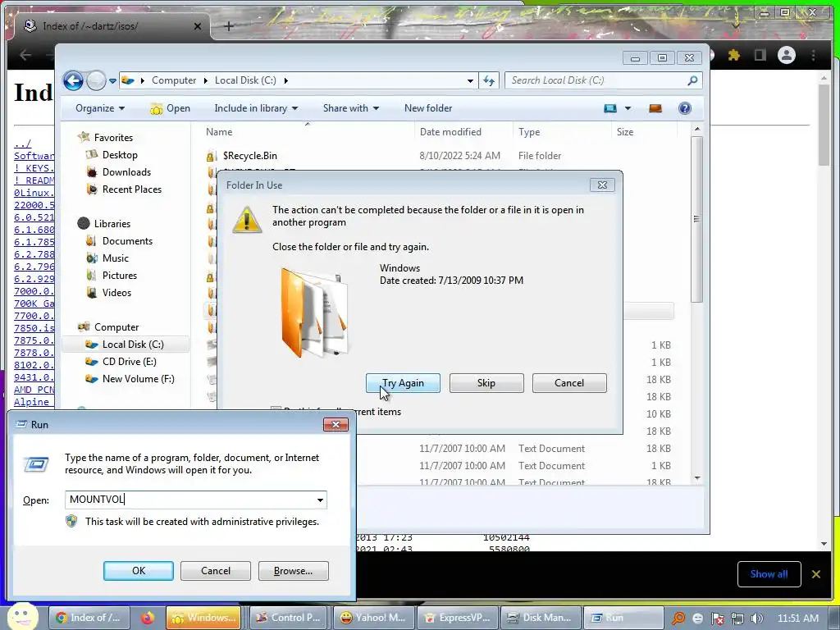Click New folder in the toolbar
Viewport: 840px width, 630px height.
[x=428, y=108]
